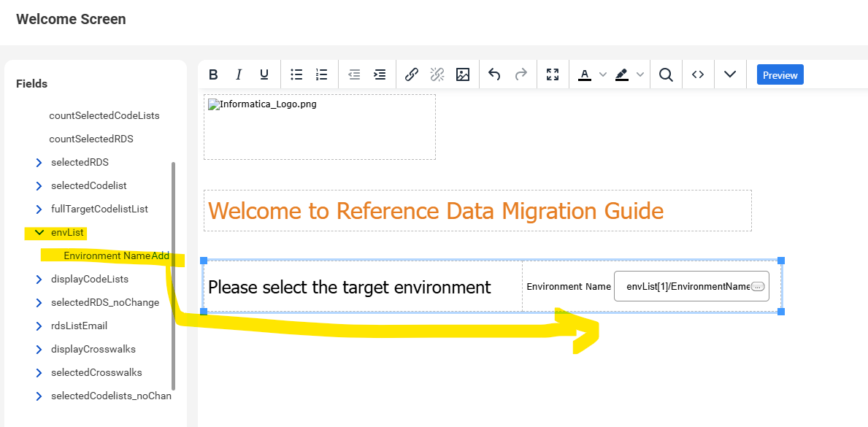Screen dimensions: 868x427
Task: Switch editor to fullscreen mode
Action: pyautogui.click(x=553, y=74)
